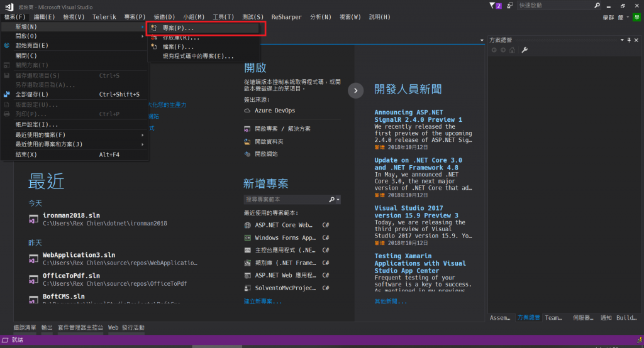
Task: Open the ReSharper menu
Action: 286,17
